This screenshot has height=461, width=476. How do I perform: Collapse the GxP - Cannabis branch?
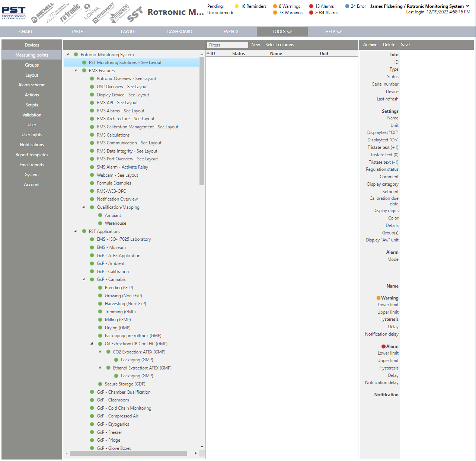83,279
